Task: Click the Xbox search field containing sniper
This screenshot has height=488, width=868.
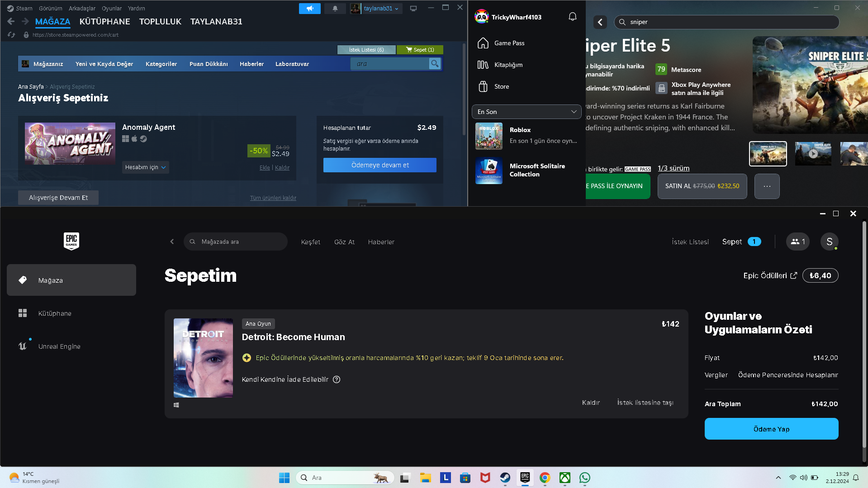Action: pyautogui.click(x=726, y=22)
